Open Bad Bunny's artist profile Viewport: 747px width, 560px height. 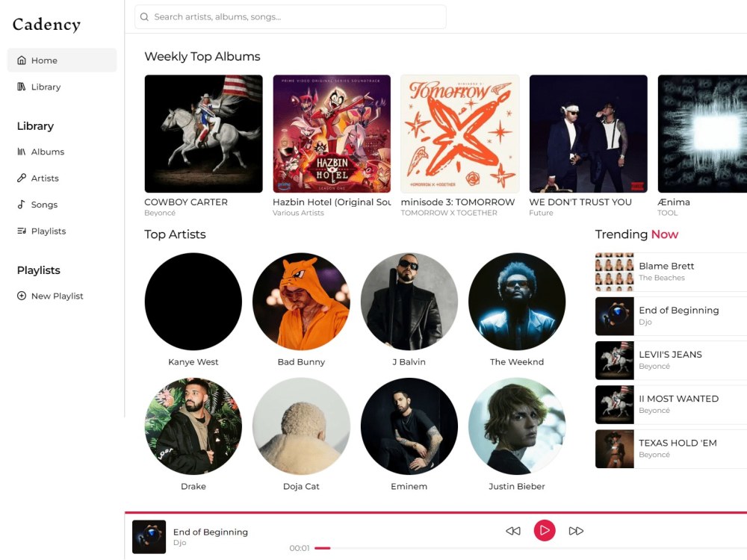point(301,302)
